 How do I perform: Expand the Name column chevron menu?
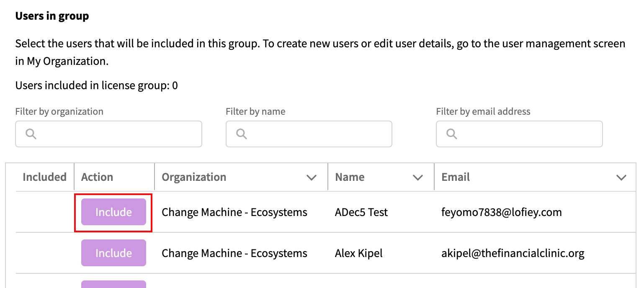[418, 177]
